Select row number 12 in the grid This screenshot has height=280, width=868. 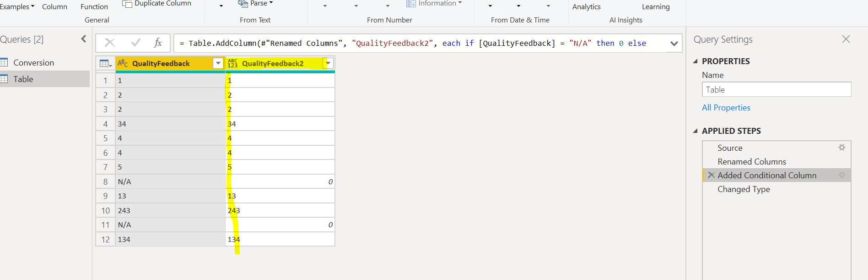105,239
